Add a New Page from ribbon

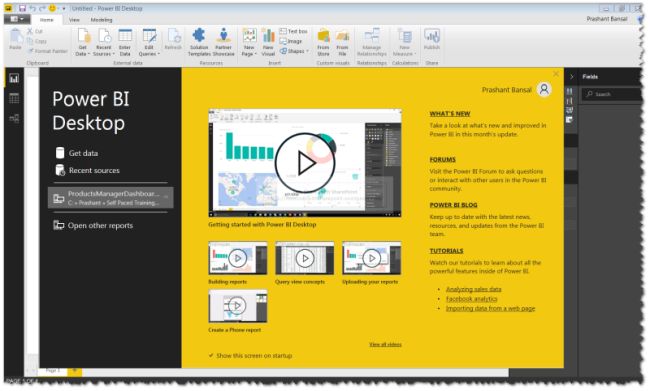click(x=249, y=42)
